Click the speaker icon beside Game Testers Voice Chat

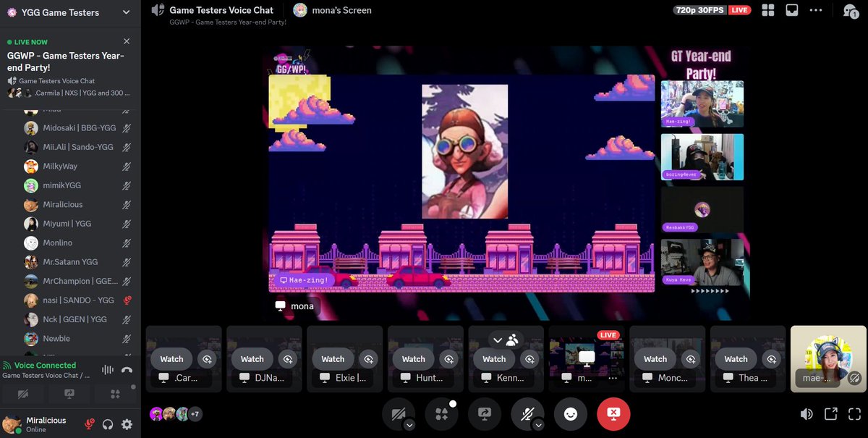pos(158,10)
